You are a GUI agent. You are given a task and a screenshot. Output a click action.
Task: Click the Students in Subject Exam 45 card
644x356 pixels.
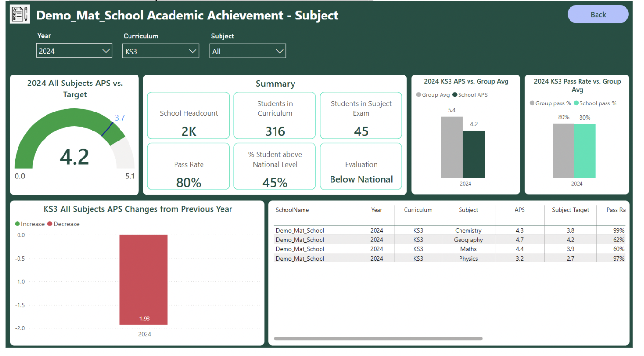(361, 115)
